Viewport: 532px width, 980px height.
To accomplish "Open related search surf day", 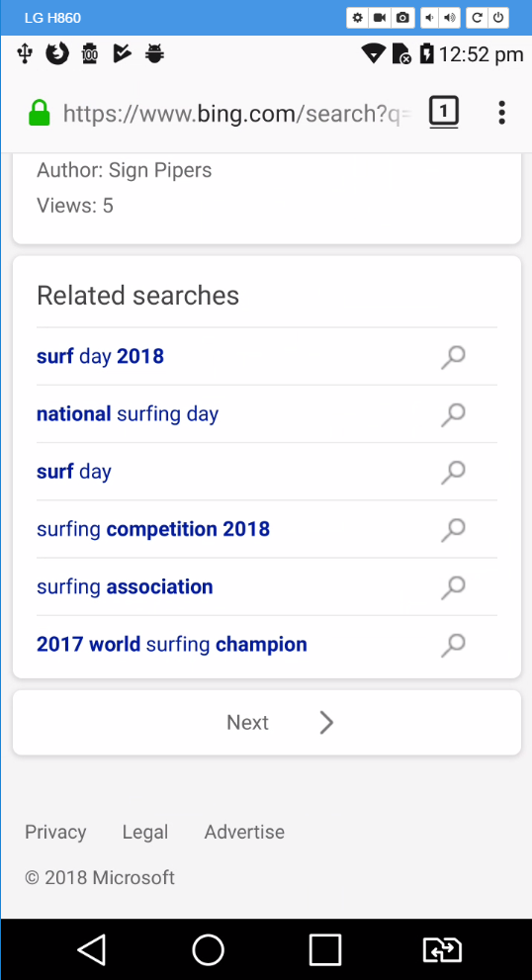I will pos(74,472).
